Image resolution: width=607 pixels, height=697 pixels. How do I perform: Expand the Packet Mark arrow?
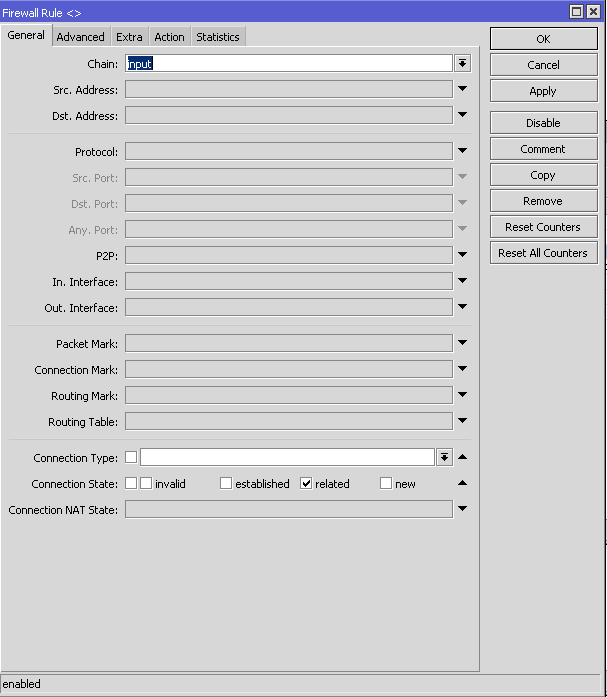click(462, 344)
